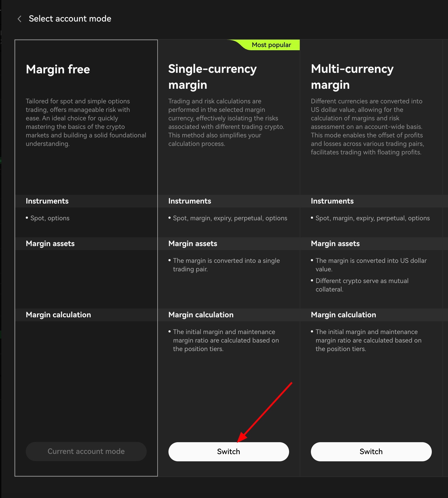Select the Margin free card heading
Image resolution: width=448 pixels, height=498 pixels.
pyautogui.click(x=58, y=69)
